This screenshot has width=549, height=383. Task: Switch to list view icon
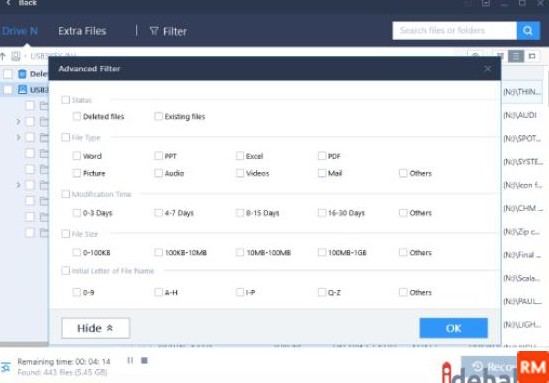[516, 56]
